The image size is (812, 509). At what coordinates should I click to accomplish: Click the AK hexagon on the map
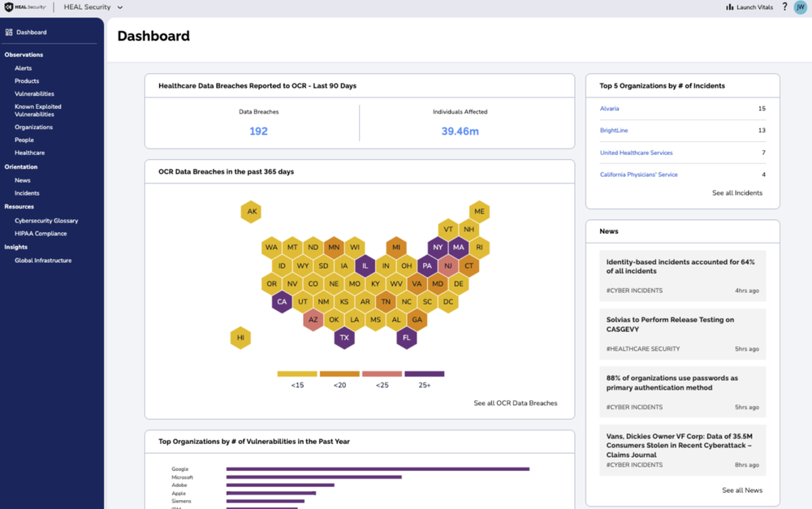click(251, 211)
